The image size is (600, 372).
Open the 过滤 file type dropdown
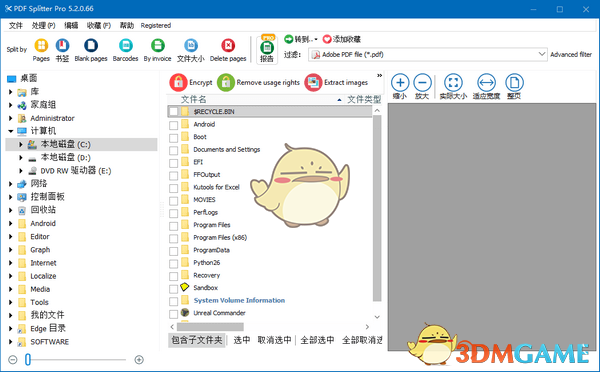428,54
